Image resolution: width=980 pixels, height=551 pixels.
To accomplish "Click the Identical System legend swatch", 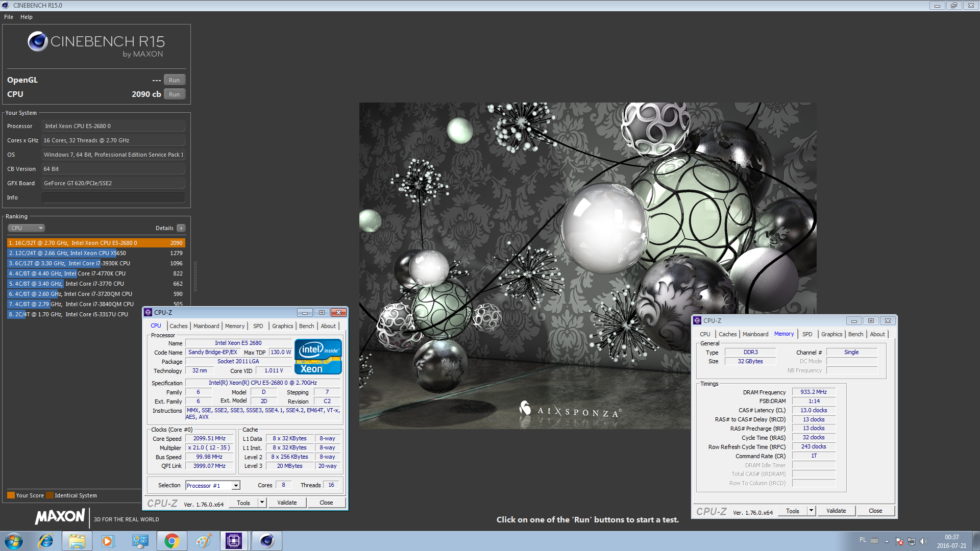I will pos(50,495).
